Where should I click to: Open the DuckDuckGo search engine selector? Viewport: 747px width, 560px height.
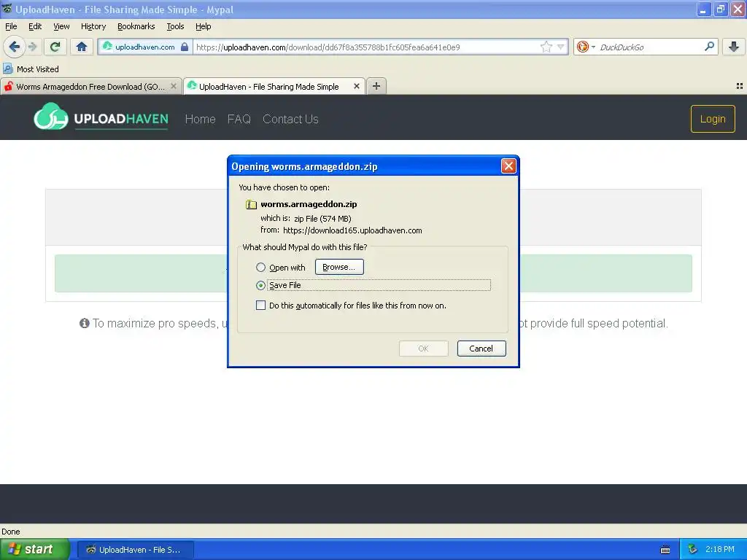[x=586, y=47]
